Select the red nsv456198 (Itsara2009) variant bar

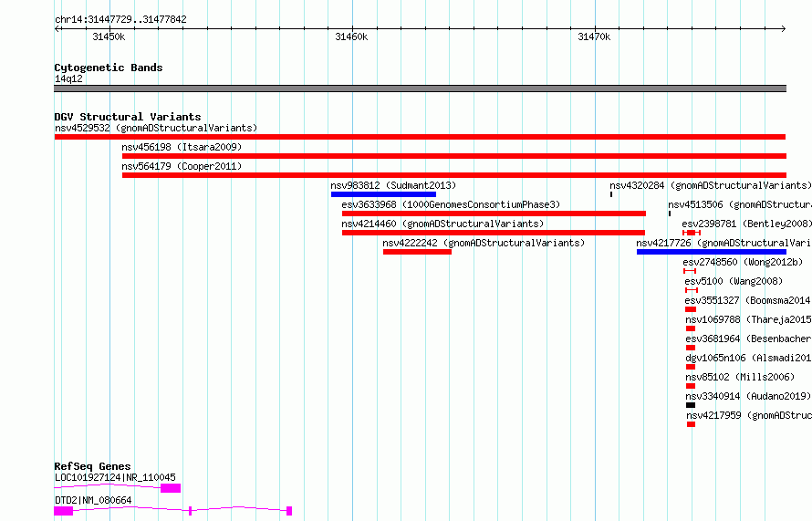point(454,156)
